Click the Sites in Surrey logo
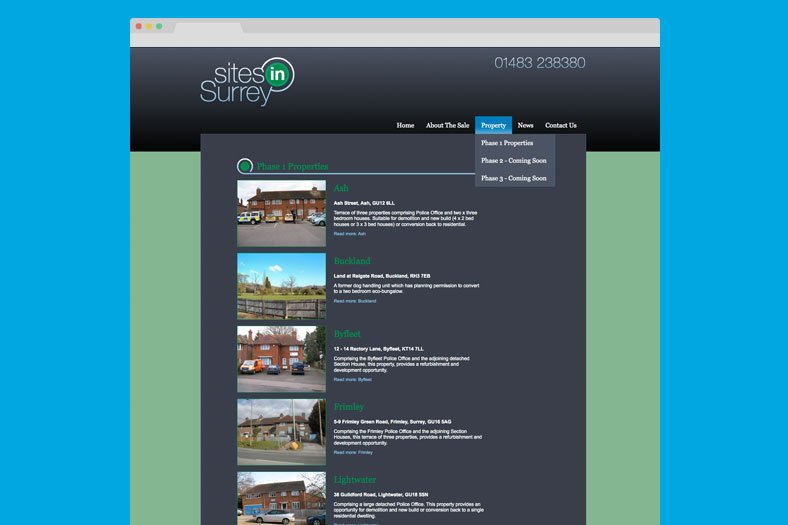 (x=246, y=82)
